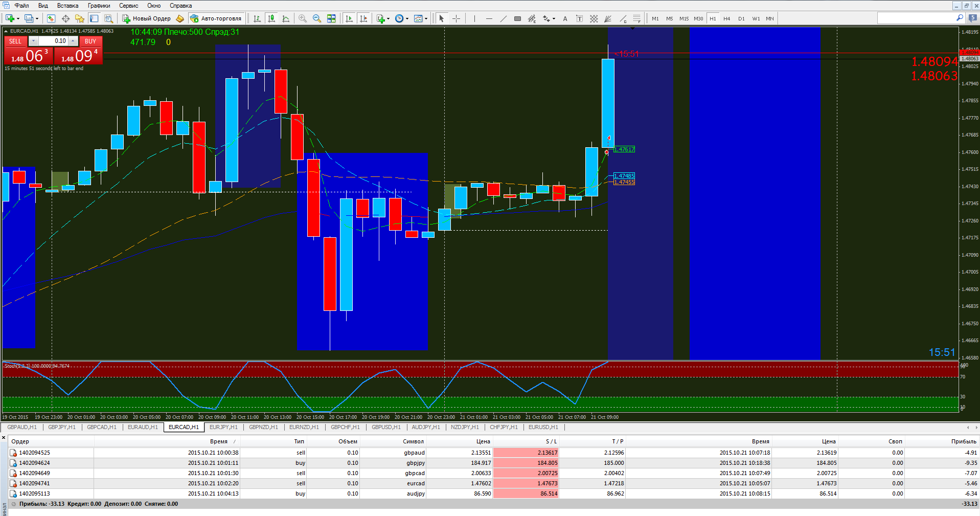Collapse the one-click trading panel triangle

6,31
